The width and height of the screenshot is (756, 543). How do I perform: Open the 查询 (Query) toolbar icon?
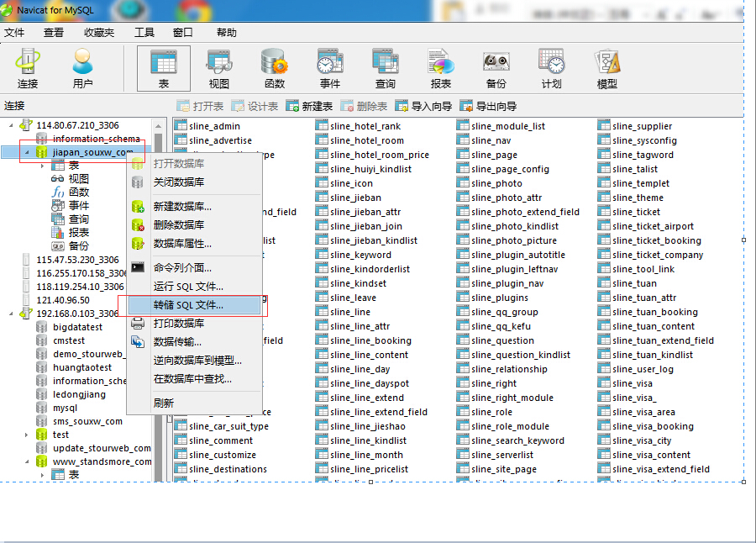386,68
